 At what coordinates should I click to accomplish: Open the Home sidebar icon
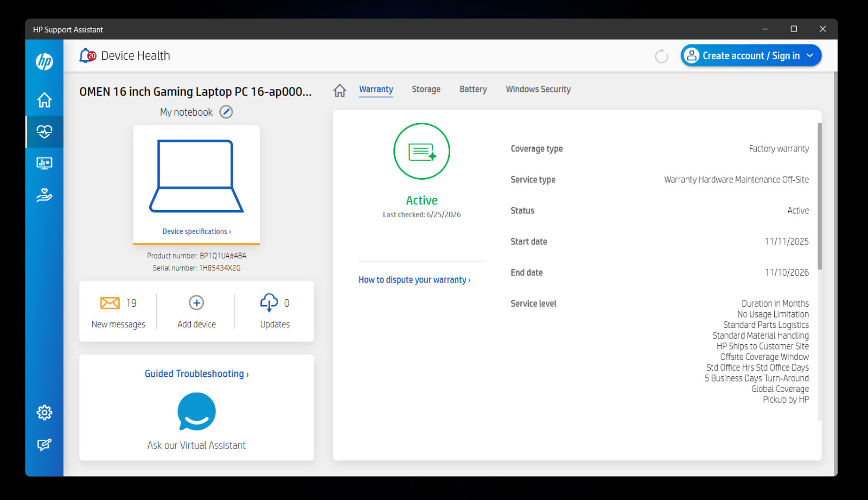[44, 100]
